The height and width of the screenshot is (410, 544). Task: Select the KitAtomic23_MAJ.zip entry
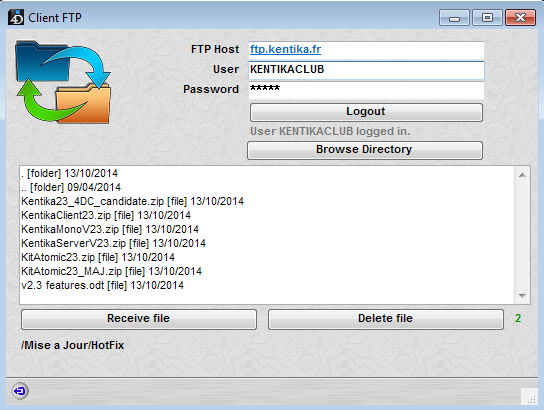click(x=111, y=271)
